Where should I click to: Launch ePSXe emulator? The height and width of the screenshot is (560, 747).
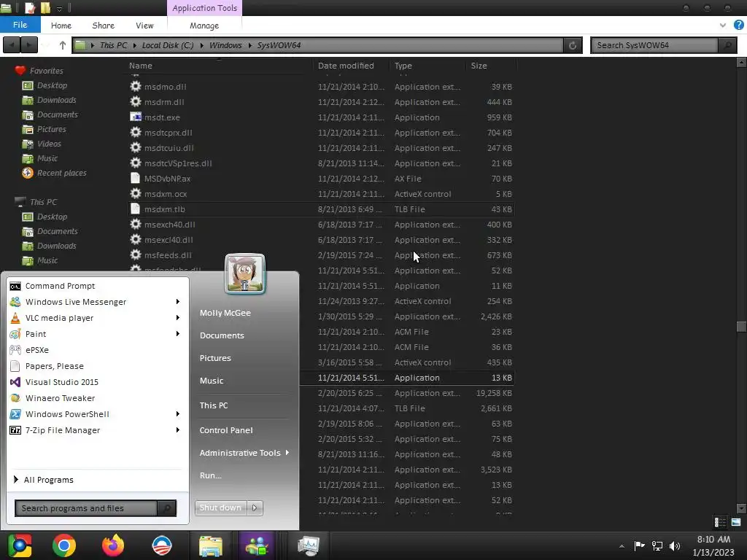click(x=37, y=350)
